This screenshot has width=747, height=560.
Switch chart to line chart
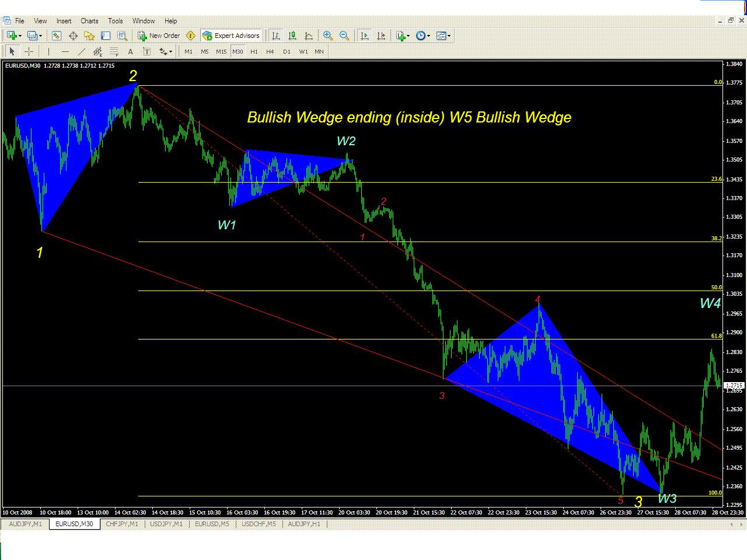309,36
